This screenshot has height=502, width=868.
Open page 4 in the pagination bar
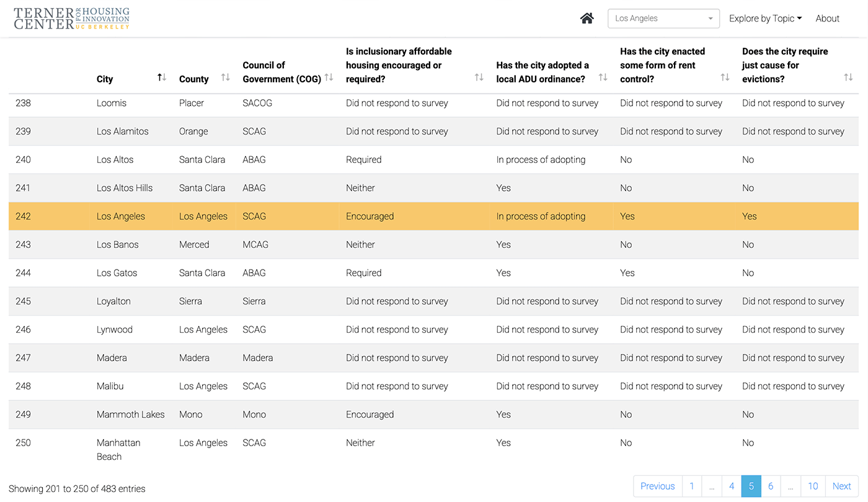click(x=732, y=486)
